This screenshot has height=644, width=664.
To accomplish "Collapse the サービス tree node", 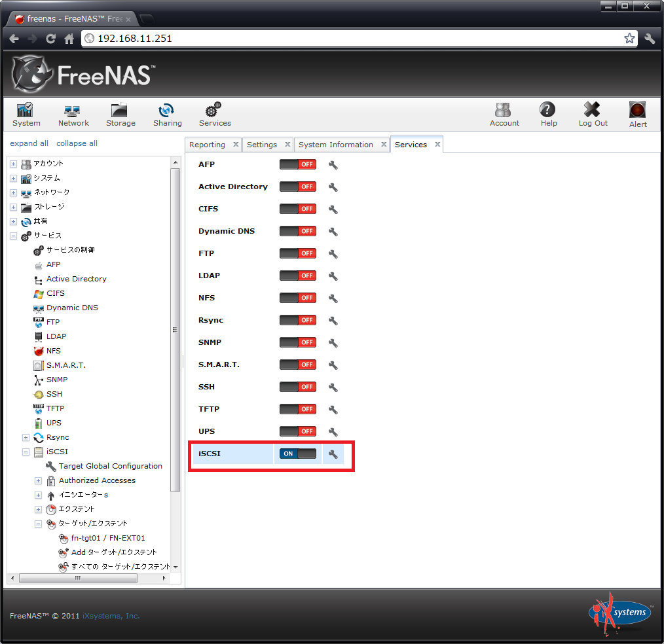I will (14, 236).
